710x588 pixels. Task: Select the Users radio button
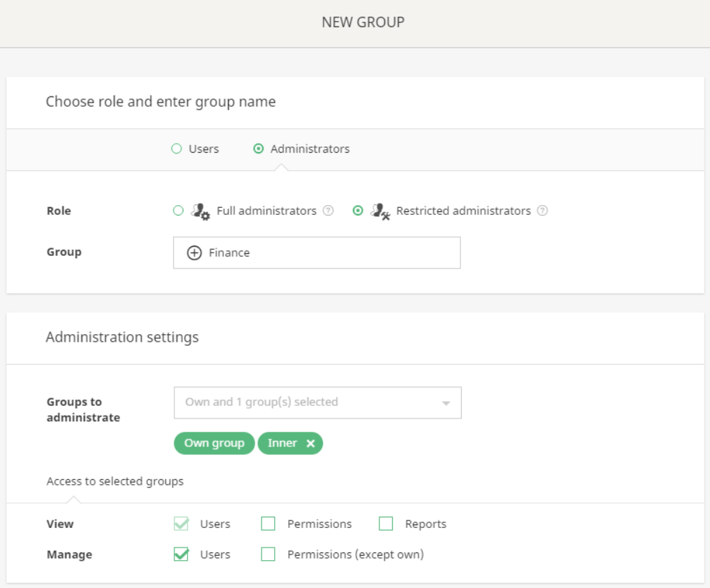pyautogui.click(x=177, y=149)
